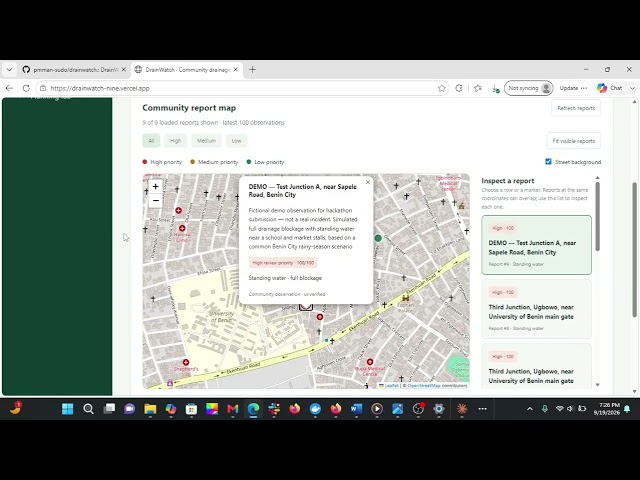Add page to favorites with star icon
The width and height of the screenshot is (640, 480).
(442, 88)
